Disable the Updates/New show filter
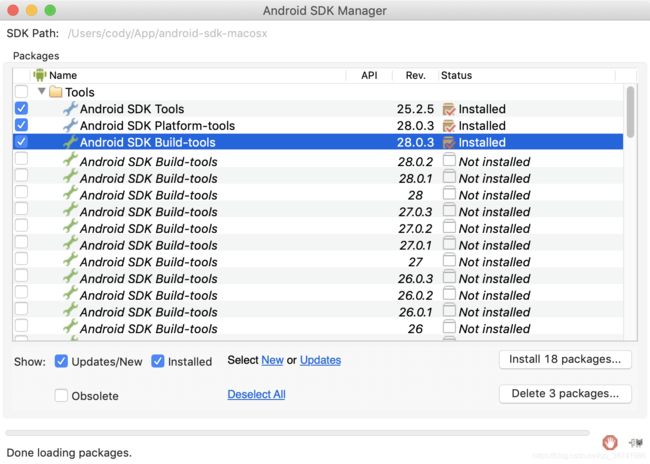This screenshot has width=650, height=464. click(x=61, y=361)
